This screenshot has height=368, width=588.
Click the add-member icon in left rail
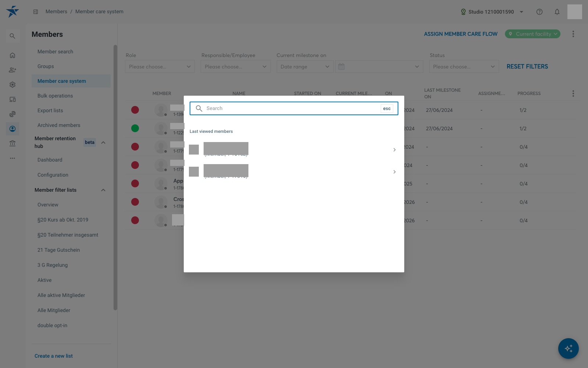12,70
